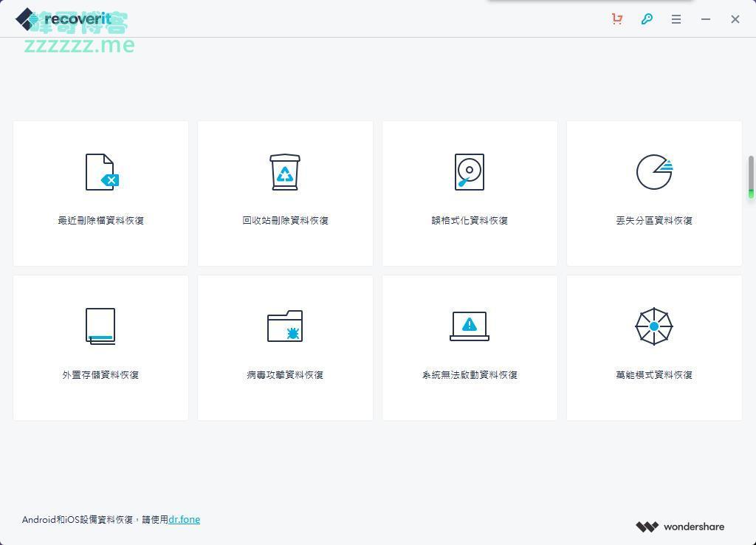
Task: Open the shopping cart purchase icon
Action: [617, 19]
